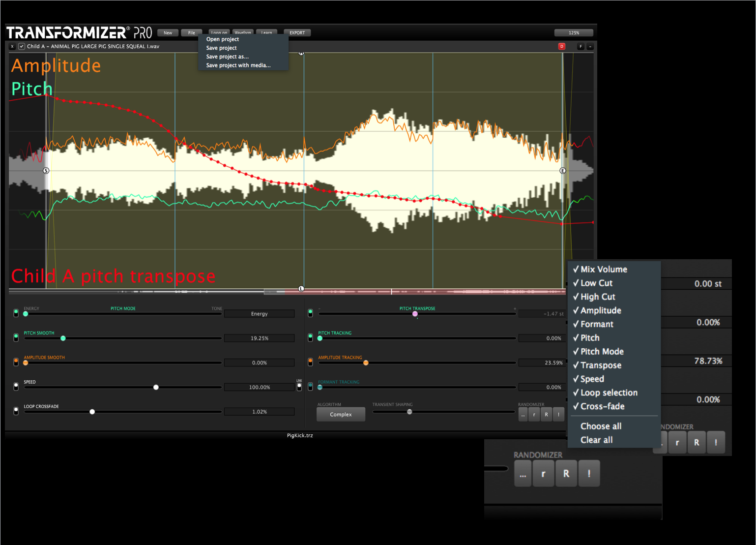Open the Waveform menu
756x545 pixels.
coord(243,32)
